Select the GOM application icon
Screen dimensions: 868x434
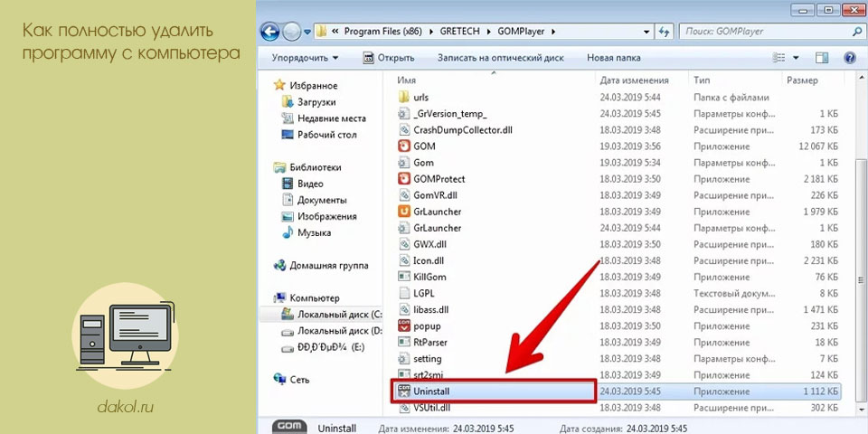tap(404, 146)
